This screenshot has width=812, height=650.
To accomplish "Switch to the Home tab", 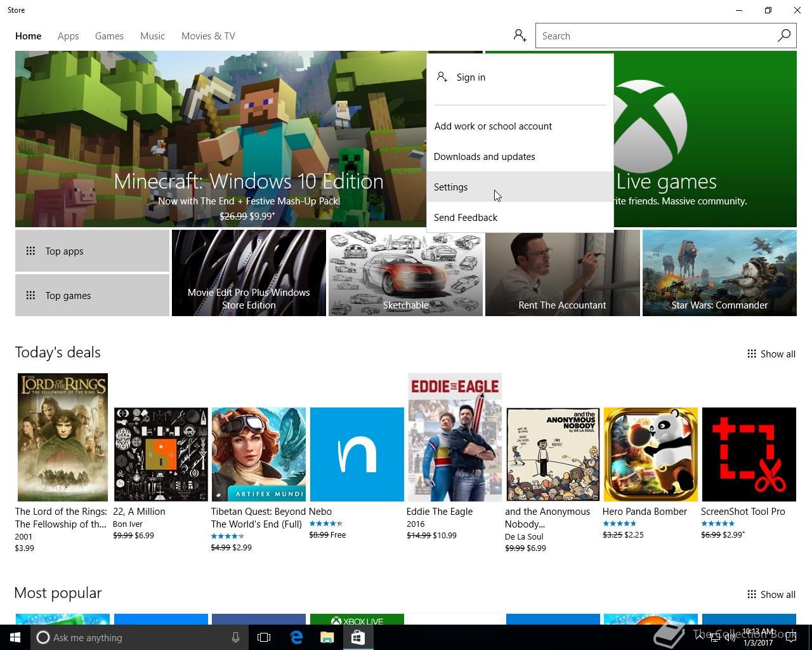I will click(29, 36).
